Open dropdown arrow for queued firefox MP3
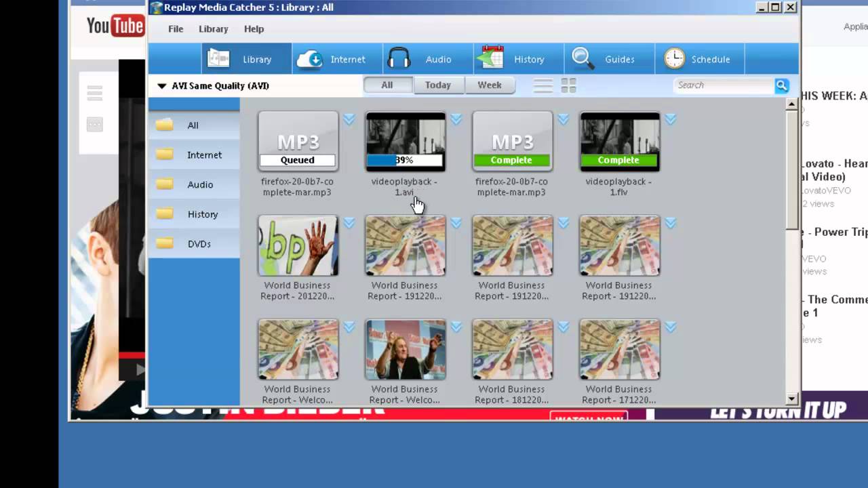The image size is (868, 488). click(349, 119)
